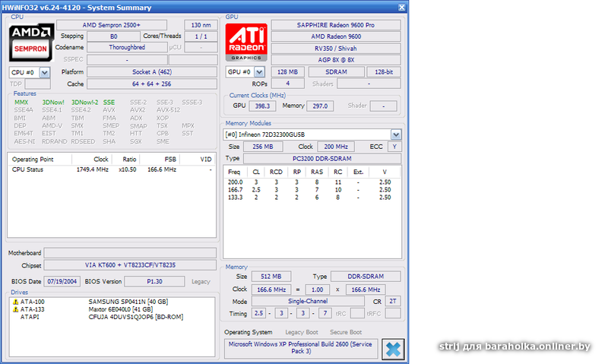Screen dimensions: 608x364
Task: Click warning icon next to ATA-133 drive
Action: [15, 309]
